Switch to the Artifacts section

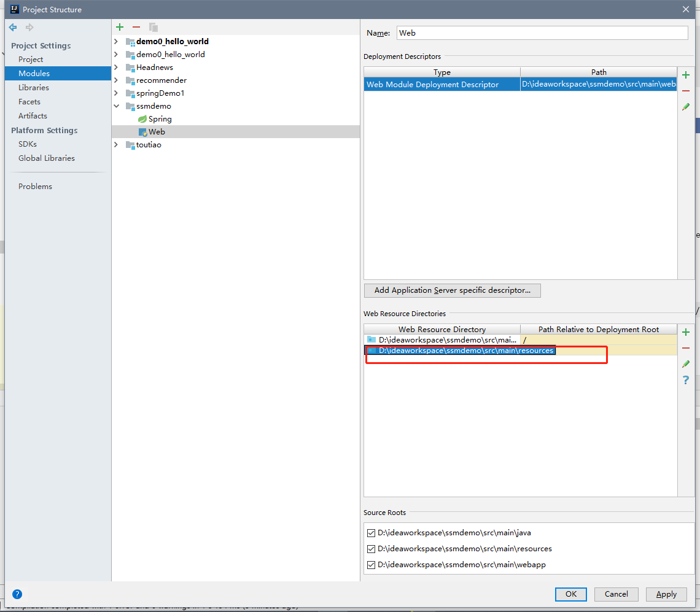click(x=33, y=115)
